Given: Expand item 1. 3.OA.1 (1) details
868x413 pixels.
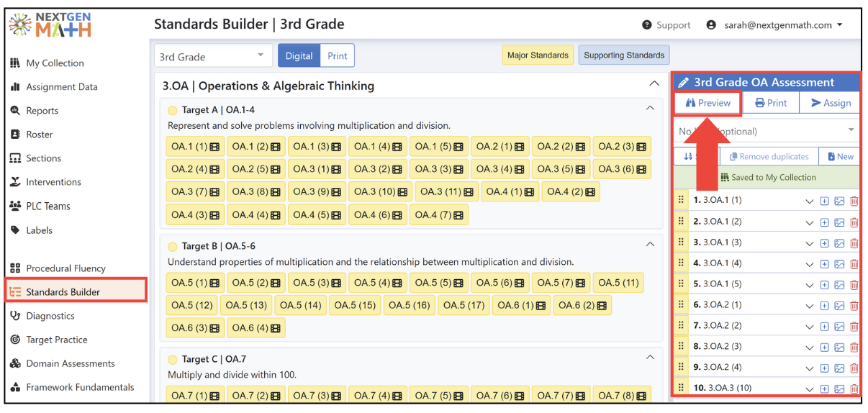Looking at the screenshot, I should (x=810, y=201).
